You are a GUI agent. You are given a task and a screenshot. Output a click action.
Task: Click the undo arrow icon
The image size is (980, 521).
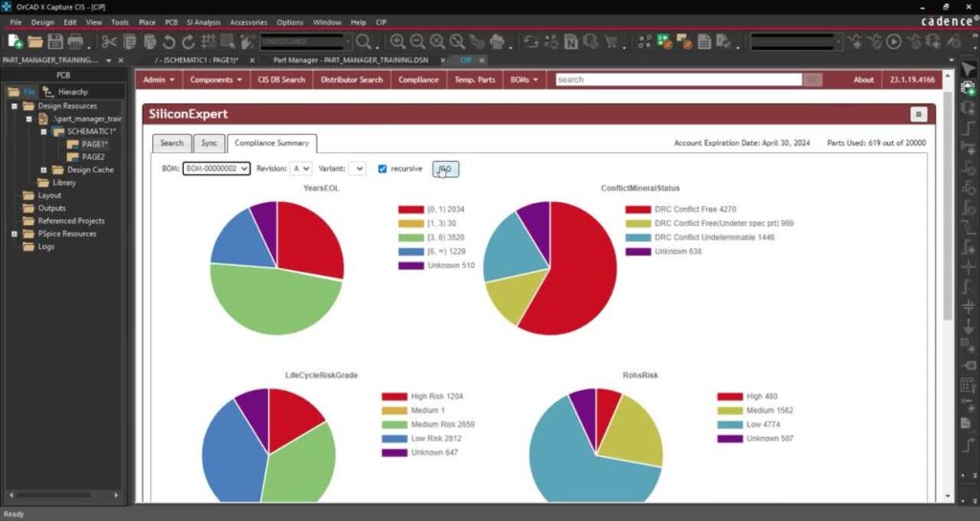tap(168, 42)
